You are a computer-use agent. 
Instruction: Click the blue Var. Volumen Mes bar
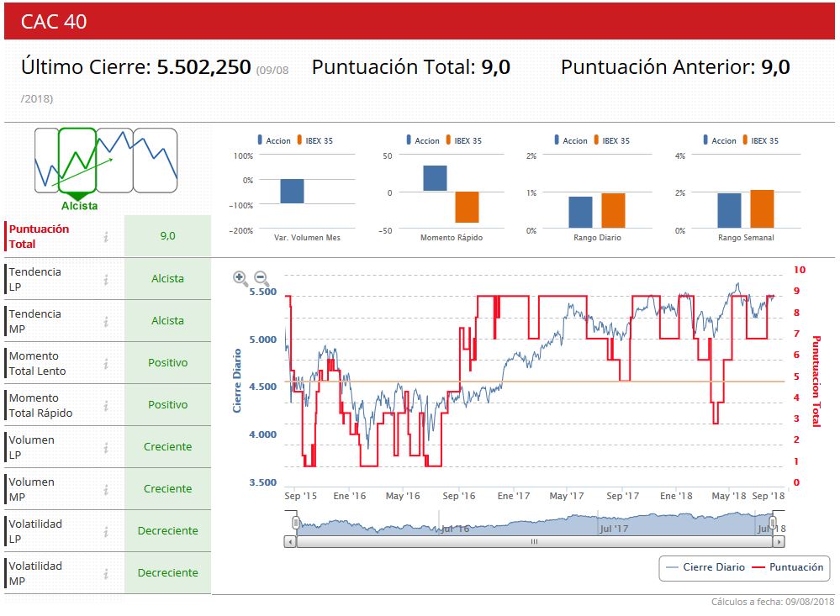click(x=292, y=192)
